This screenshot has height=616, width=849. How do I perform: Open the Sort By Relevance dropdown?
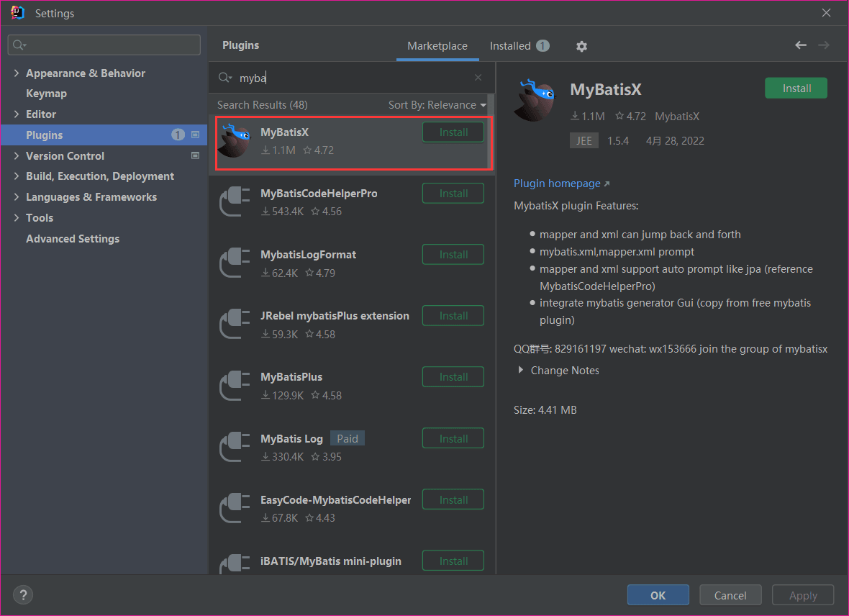click(x=437, y=105)
